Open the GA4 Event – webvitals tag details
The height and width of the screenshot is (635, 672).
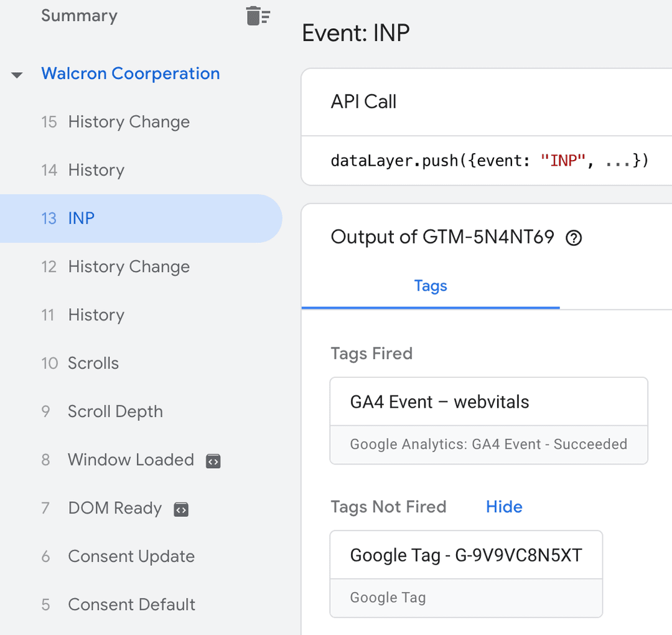tap(488, 402)
